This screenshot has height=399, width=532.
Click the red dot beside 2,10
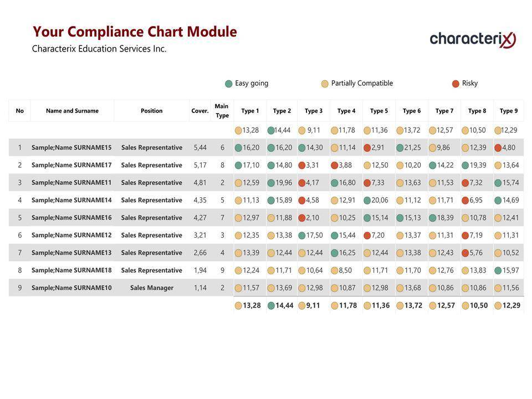[x=302, y=218]
